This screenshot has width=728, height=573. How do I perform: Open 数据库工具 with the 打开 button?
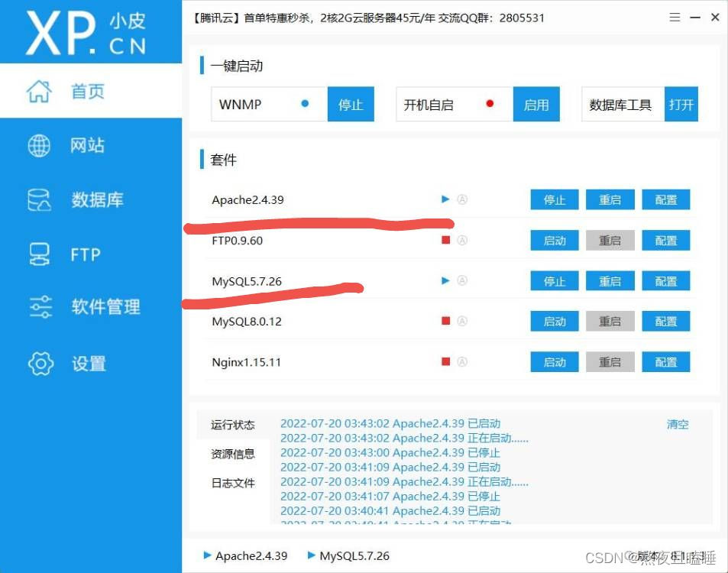(681, 104)
